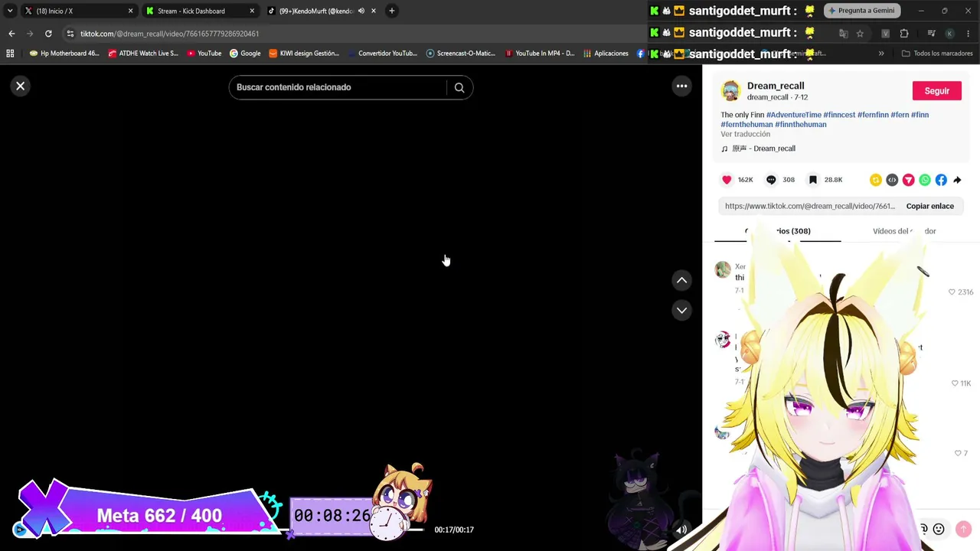
Task: Open the #finncest hashtag
Action: tap(839, 115)
